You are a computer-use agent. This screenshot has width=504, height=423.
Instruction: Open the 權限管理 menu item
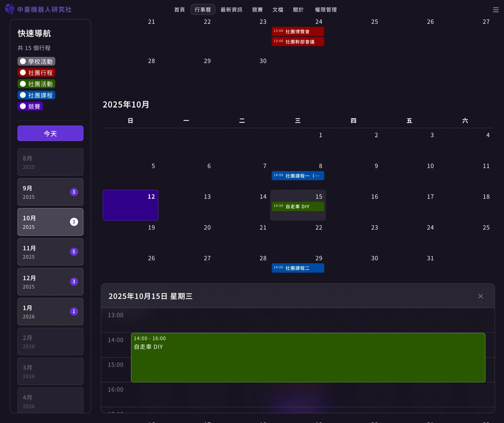tap(326, 10)
